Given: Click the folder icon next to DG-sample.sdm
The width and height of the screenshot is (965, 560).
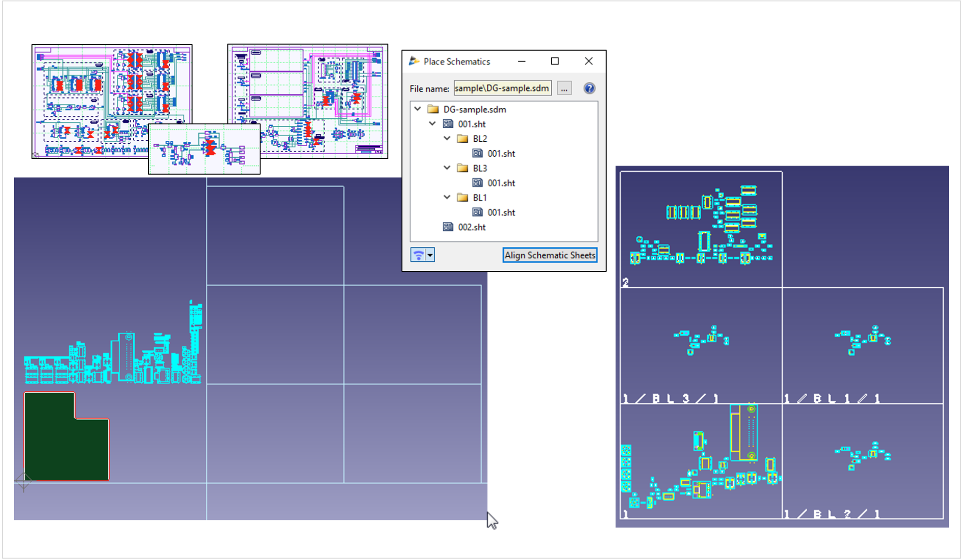Looking at the screenshot, I should [433, 109].
